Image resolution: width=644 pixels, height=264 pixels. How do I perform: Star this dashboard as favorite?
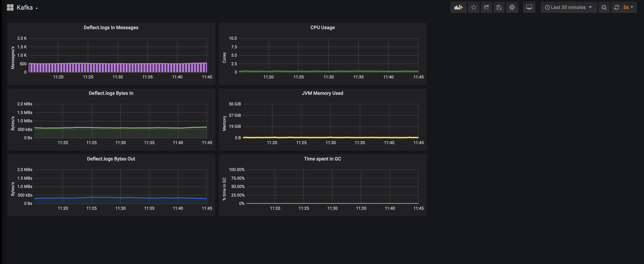click(474, 7)
